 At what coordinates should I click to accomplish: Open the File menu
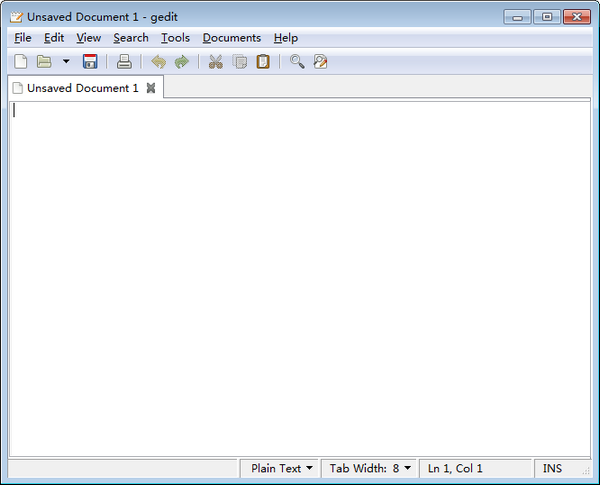tap(23, 38)
